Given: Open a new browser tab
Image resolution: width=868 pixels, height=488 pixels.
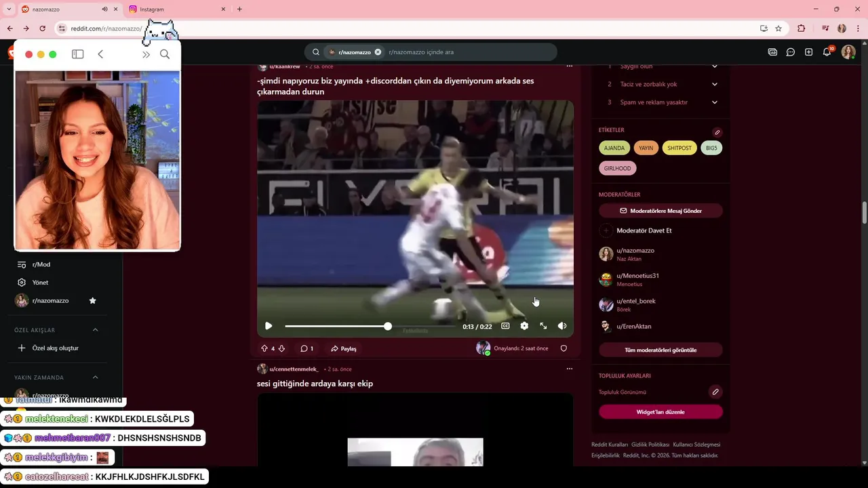Looking at the screenshot, I should click(239, 9).
